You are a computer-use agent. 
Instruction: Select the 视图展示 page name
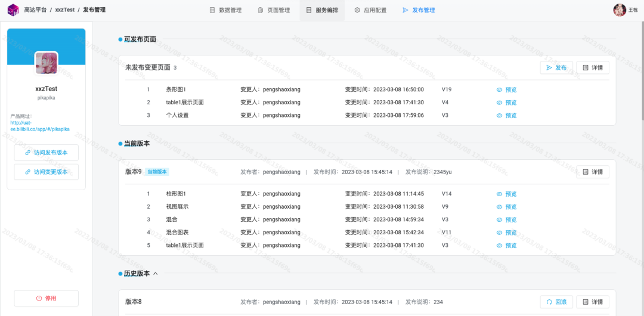(x=178, y=207)
